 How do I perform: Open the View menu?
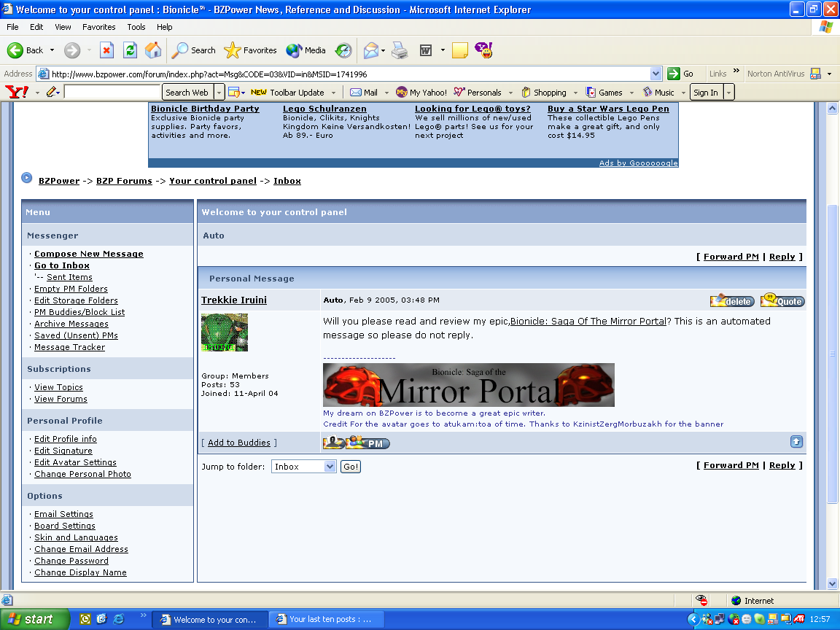[63, 27]
